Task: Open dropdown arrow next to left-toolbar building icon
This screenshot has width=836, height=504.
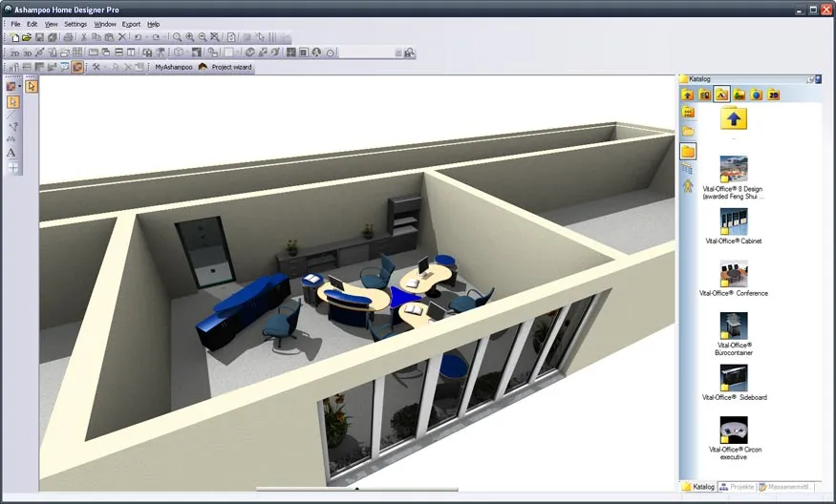Action: 20,86
